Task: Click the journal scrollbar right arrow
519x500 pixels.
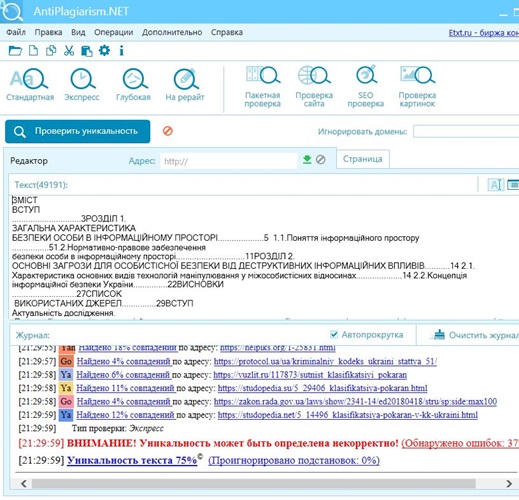Action: (x=509, y=483)
